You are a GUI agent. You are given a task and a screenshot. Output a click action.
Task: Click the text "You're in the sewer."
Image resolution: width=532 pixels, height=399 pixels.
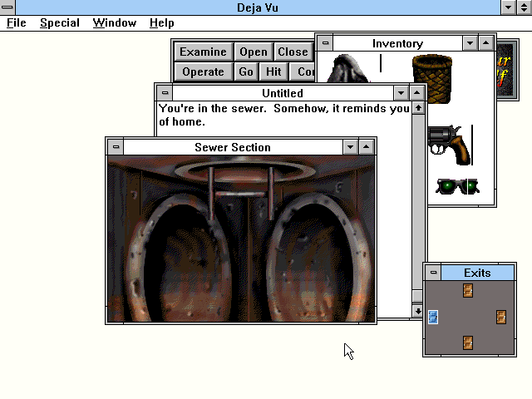coord(213,108)
